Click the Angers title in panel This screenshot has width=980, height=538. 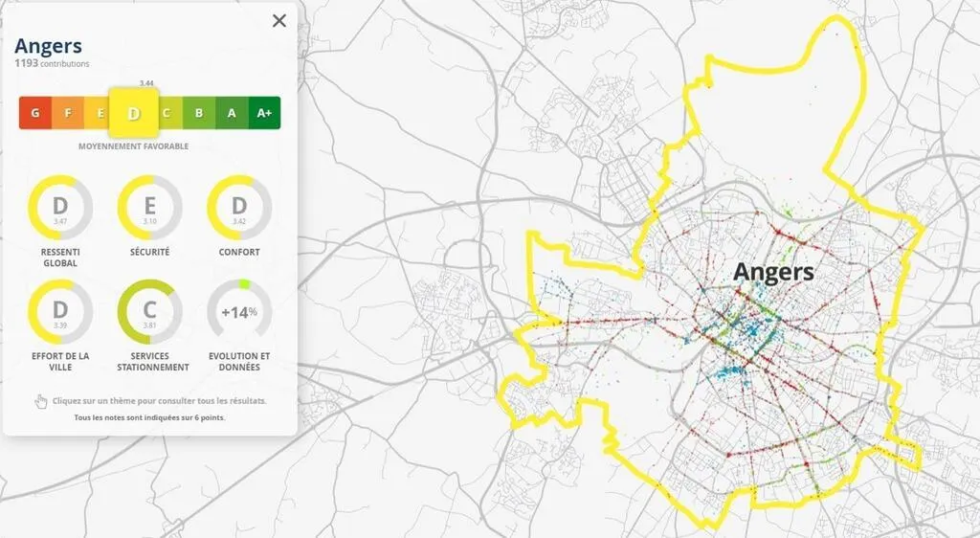click(48, 46)
